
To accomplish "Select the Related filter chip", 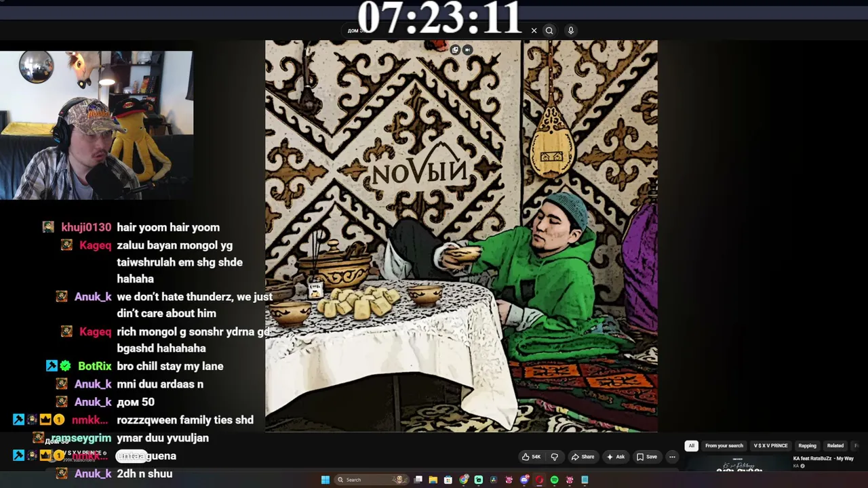I will coord(835,446).
